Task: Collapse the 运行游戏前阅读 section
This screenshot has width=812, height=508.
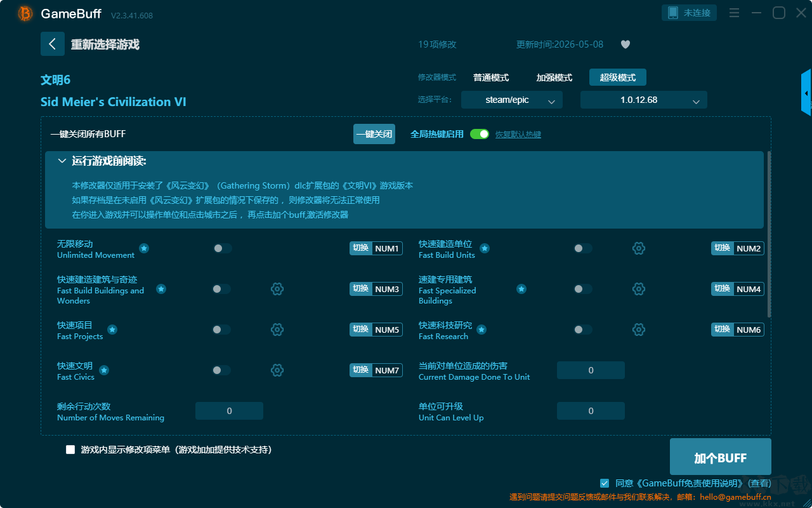Action: click(62, 161)
